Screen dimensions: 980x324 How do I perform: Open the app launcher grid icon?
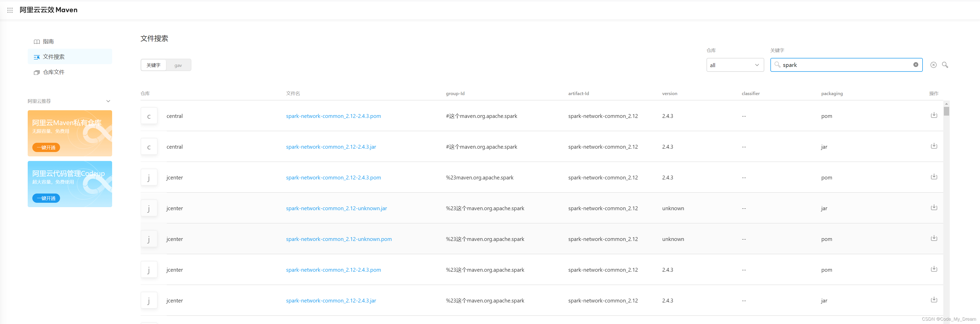(x=10, y=10)
